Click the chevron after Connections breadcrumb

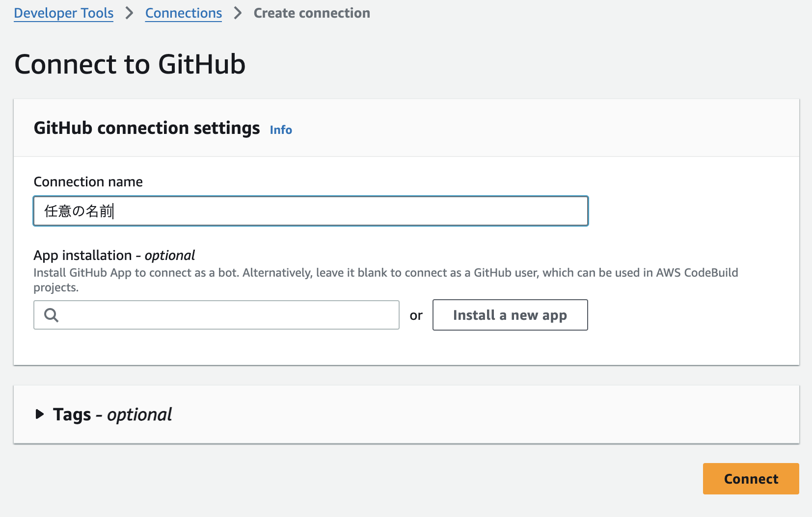(x=238, y=13)
